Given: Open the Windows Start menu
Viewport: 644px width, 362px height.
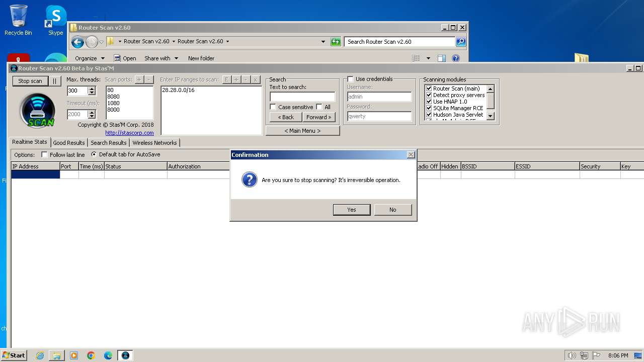Looking at the screenshot, I should (x=14, y=355).
